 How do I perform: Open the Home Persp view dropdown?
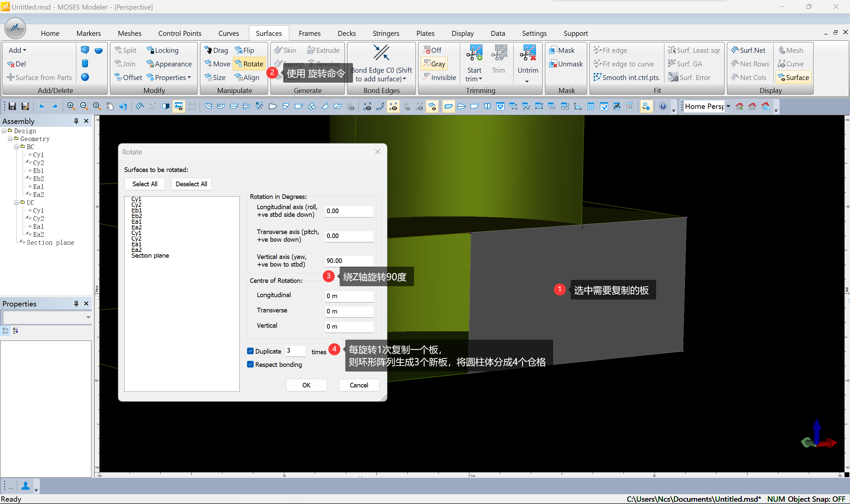pos(728,106)
